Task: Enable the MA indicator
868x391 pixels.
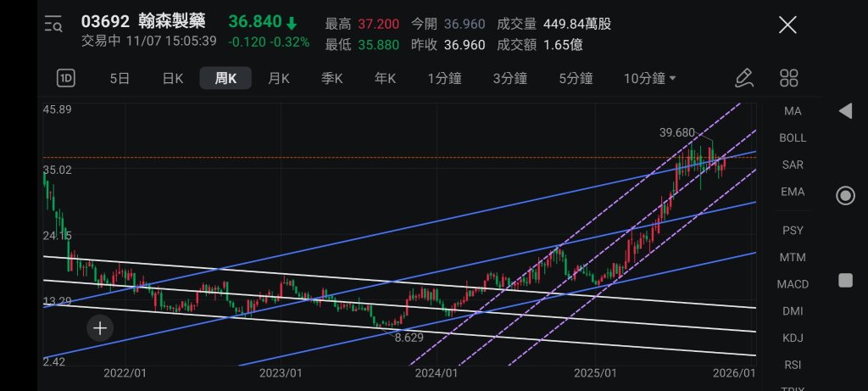Action: [x=793, y=111]
